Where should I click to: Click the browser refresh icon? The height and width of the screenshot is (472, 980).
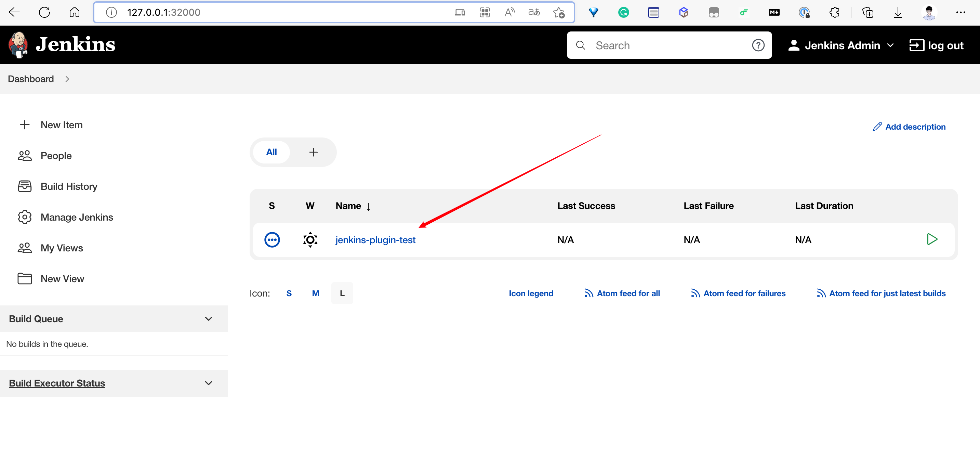click(44, 12)
